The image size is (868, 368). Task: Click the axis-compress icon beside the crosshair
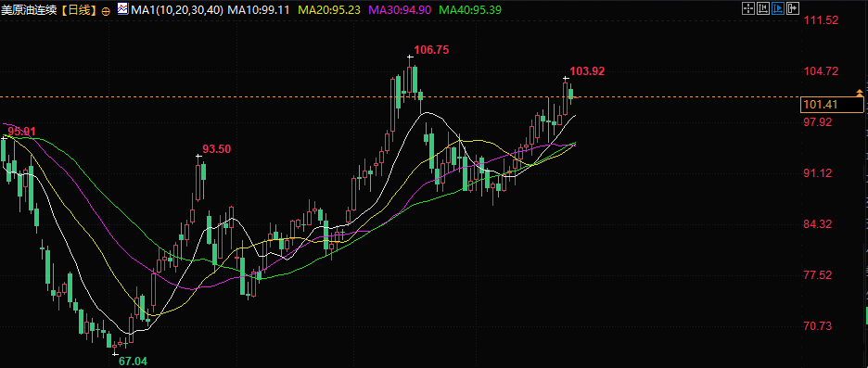click(763, 7)
